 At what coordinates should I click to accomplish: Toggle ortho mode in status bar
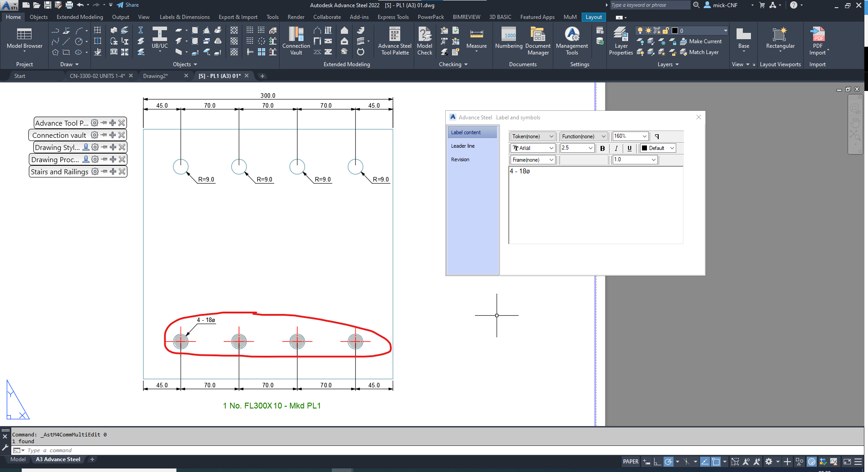click(657, 462)
